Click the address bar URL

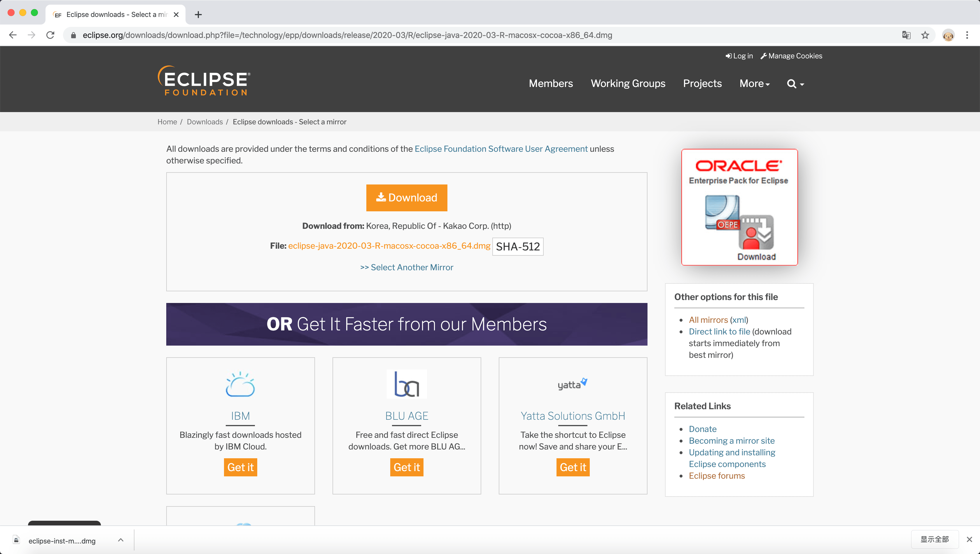pyautogui.click(x=347, y=35)
